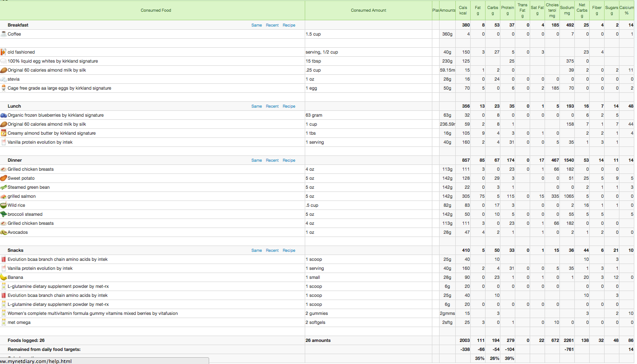The width and height of the screenshot is (637, 364).
Task: Click the coffee cup icon in Breakfast
Action: point(4,34)
